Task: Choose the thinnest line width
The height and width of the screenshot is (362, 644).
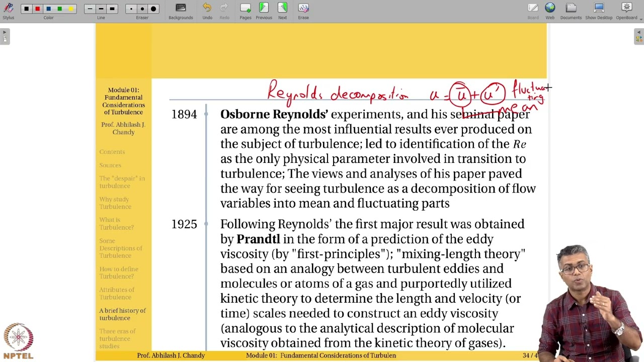Action: pyautogui.click(x=90, y=9)
